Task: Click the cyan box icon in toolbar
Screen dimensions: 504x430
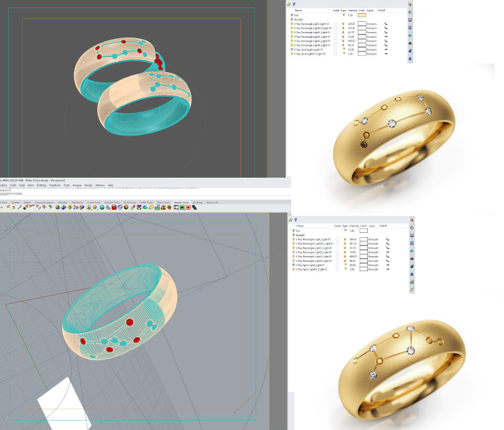Action: pyautogui.click(x=102, y=207)
